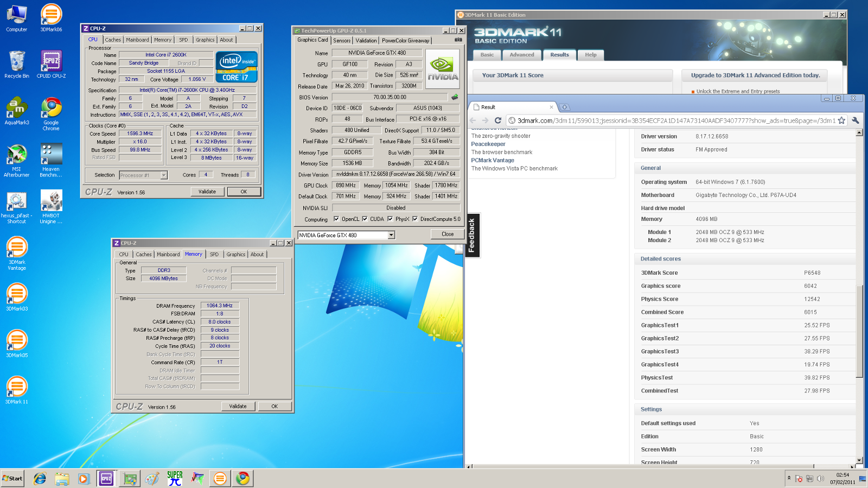Toggle the CUDA checkbox in GPU-Z
Viewport: 868px width, 488px height.
point(365,219)
